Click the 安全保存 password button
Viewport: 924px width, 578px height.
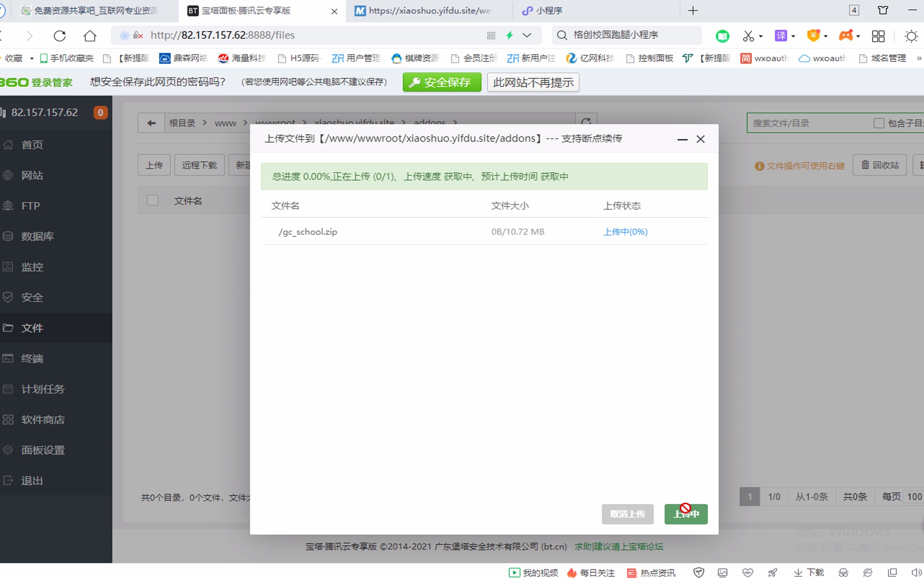(x=442, y=82)
